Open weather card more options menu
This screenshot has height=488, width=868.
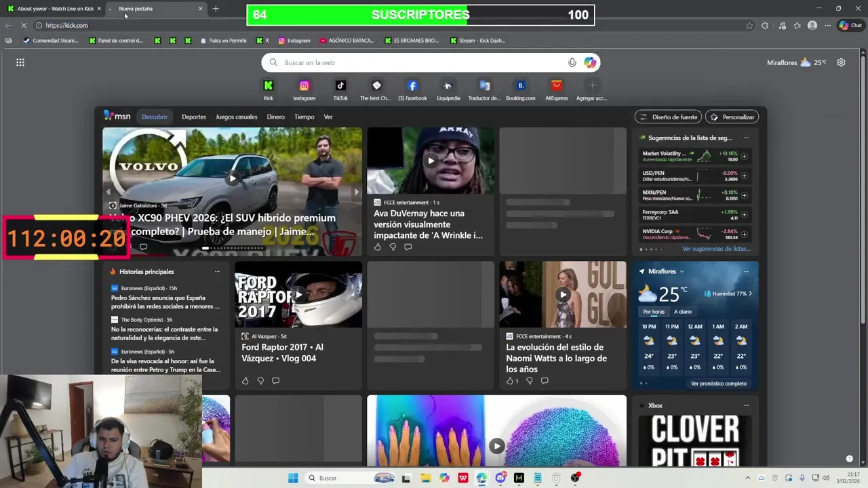coord(746,271)
